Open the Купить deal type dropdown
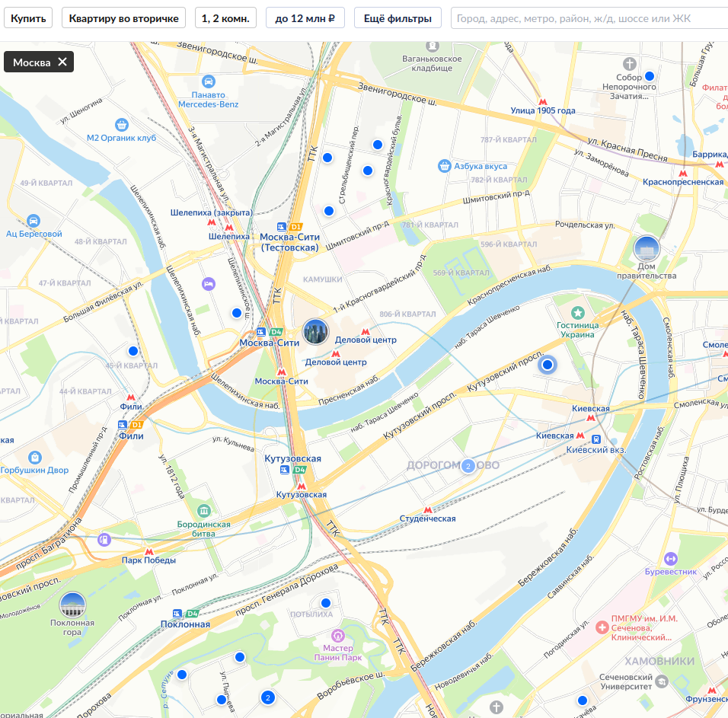This screenshot has width=728, height=718. point(28,18)
